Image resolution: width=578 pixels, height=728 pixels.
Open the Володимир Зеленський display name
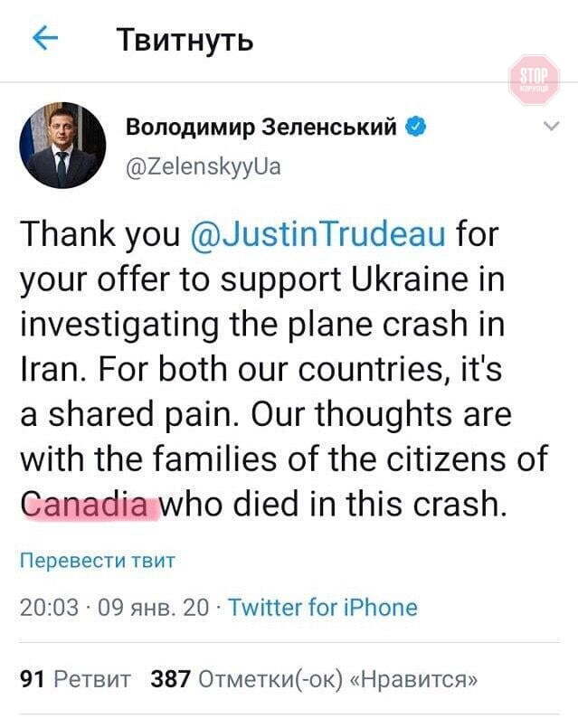pos(262,128)
